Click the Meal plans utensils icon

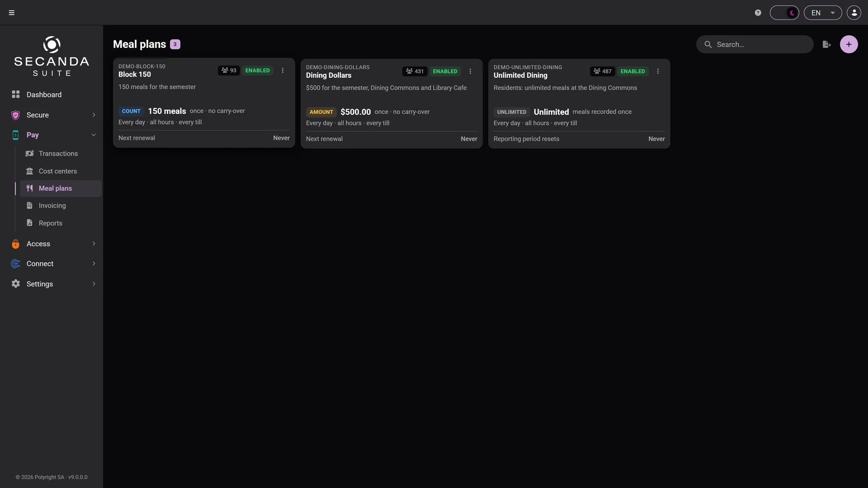click(x=29, y=188)
